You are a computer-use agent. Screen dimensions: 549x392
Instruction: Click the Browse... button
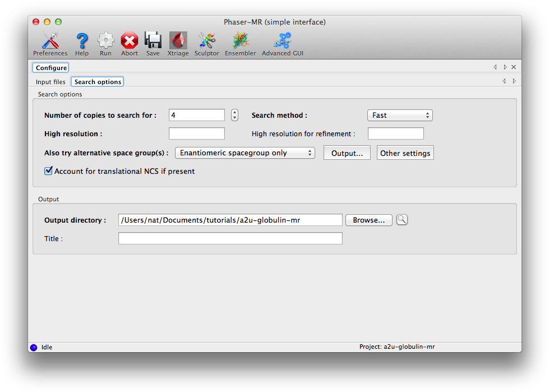(x=368, y=220)
